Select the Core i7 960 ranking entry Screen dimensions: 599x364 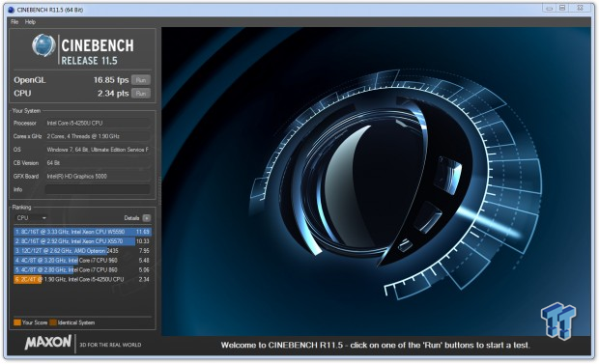(x=82, y=260)
